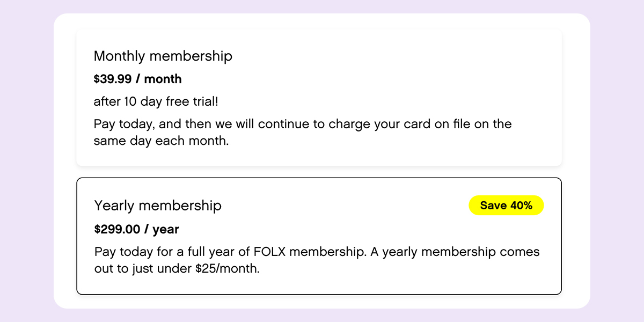
Task: Click the "out to just under $25/month." line
Action: pos(177,268)
